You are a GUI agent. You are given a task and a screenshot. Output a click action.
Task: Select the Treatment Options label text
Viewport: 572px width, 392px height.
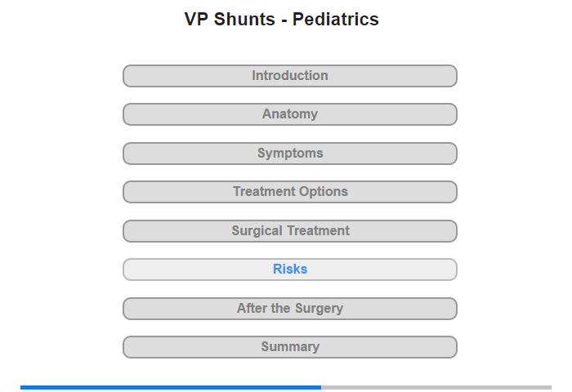pyautogui.click(x=290, y=192)
